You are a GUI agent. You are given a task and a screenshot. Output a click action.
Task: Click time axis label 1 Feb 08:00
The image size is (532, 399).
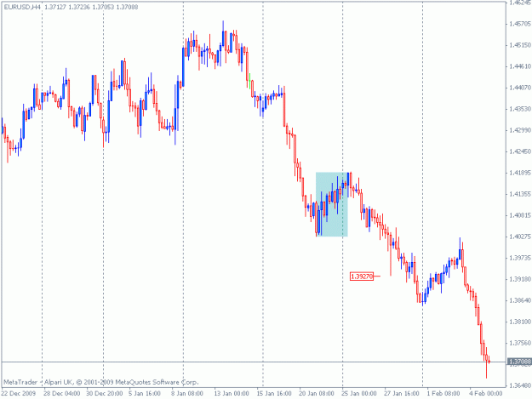pyautogui.click(x=443, y=393)
